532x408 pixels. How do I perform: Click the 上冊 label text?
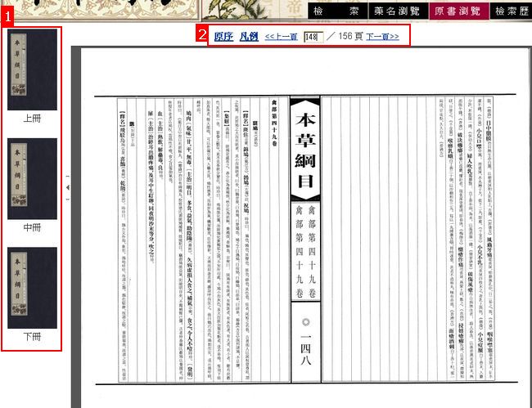tap(32, 119)
